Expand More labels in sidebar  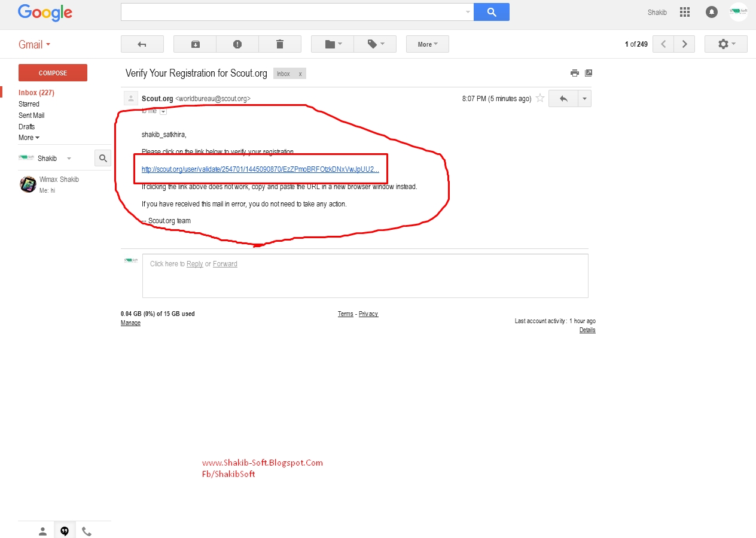pyautogui.click(x=29, y=138)
